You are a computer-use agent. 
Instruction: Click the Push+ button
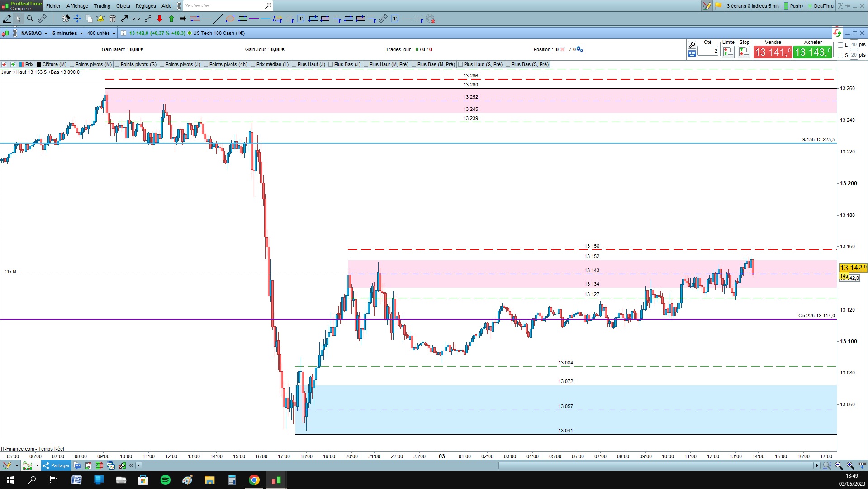tap(794, 6)
